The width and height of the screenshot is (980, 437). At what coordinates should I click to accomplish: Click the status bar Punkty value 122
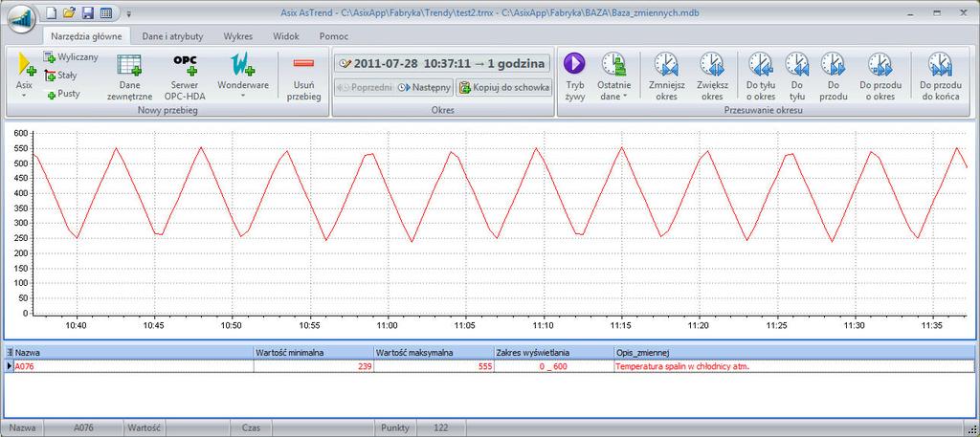[x=440, y=428]
